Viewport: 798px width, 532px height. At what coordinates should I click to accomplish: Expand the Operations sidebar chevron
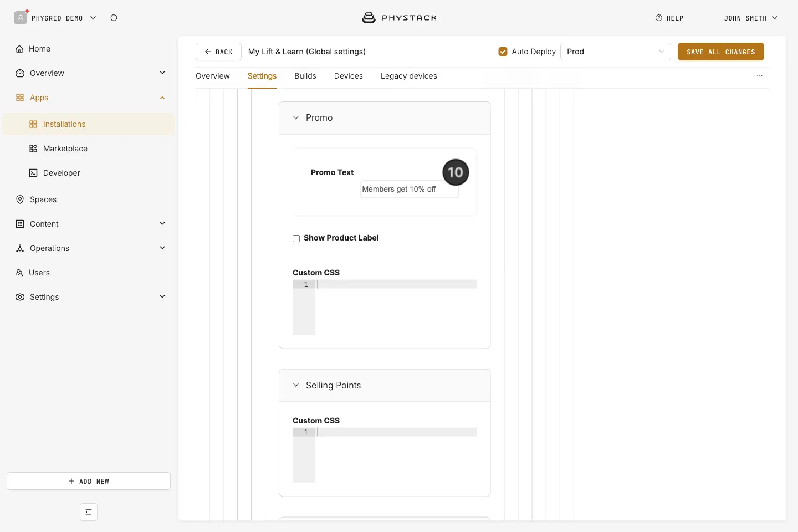(162, 248)
